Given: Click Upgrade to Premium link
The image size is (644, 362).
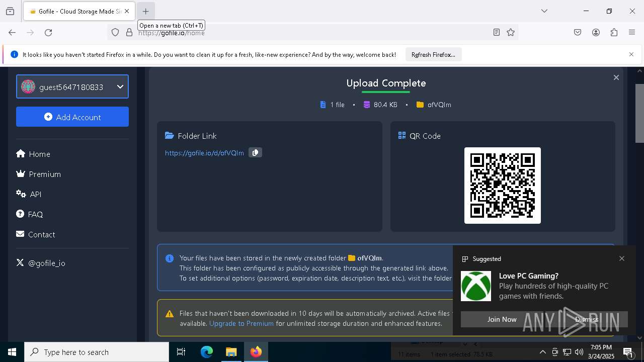Looking at the screenshot, I should pos(242,323).
